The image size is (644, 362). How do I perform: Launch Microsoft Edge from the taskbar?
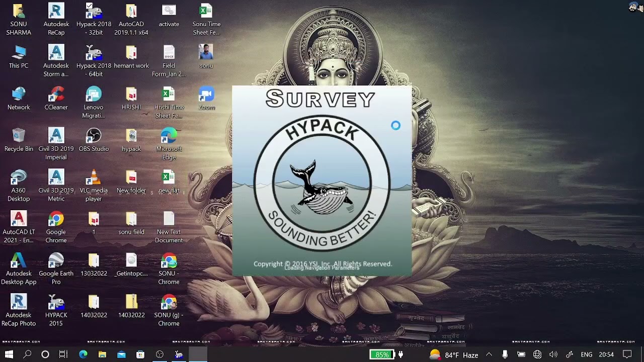pos(83,354)
